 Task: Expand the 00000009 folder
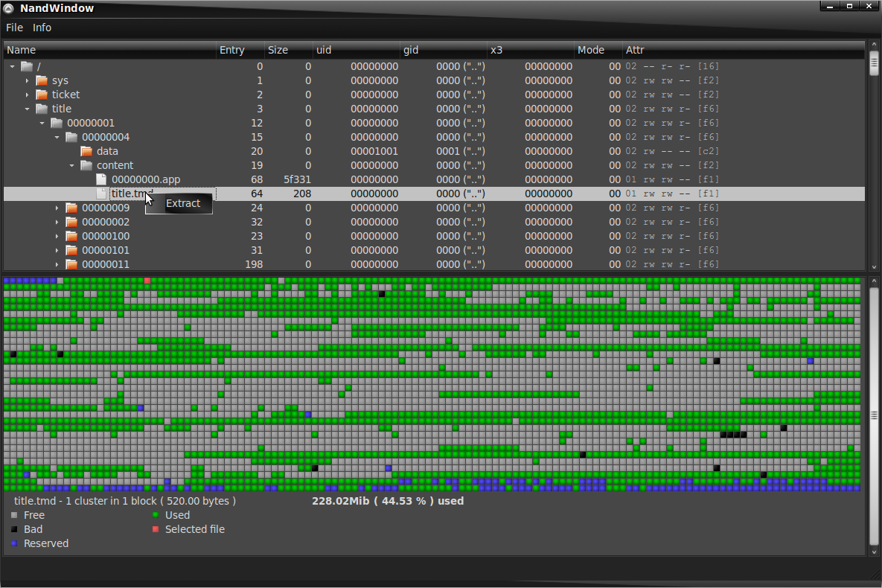57,208
